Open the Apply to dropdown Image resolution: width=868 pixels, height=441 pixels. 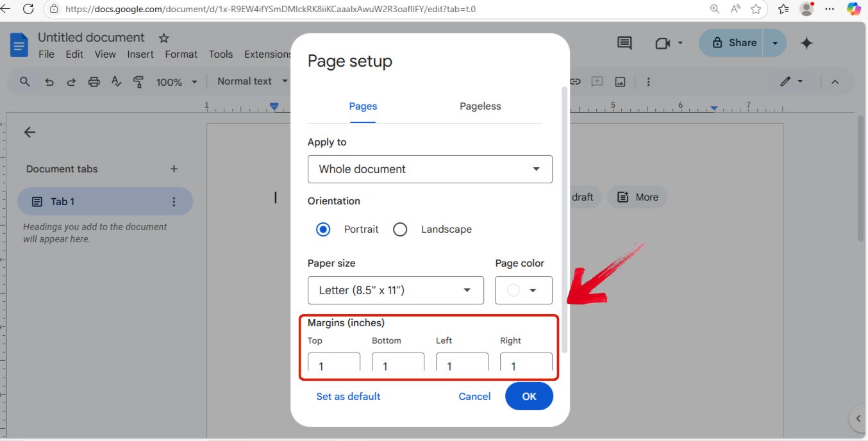(x=429, y=169)
